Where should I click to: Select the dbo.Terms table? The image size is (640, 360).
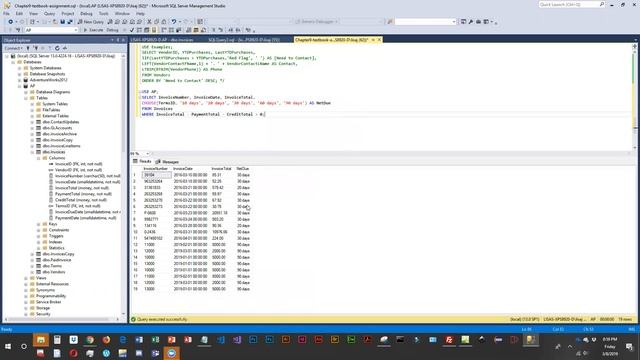pos(52,266)
